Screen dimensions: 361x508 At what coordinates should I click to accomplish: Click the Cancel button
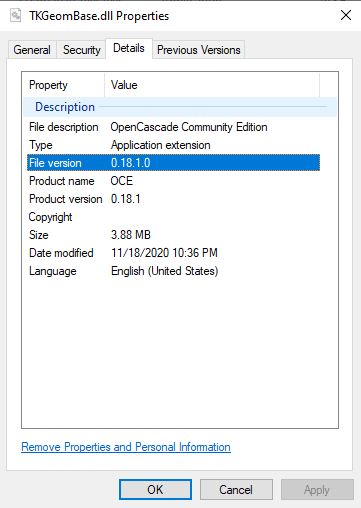(x=236, y=490)
